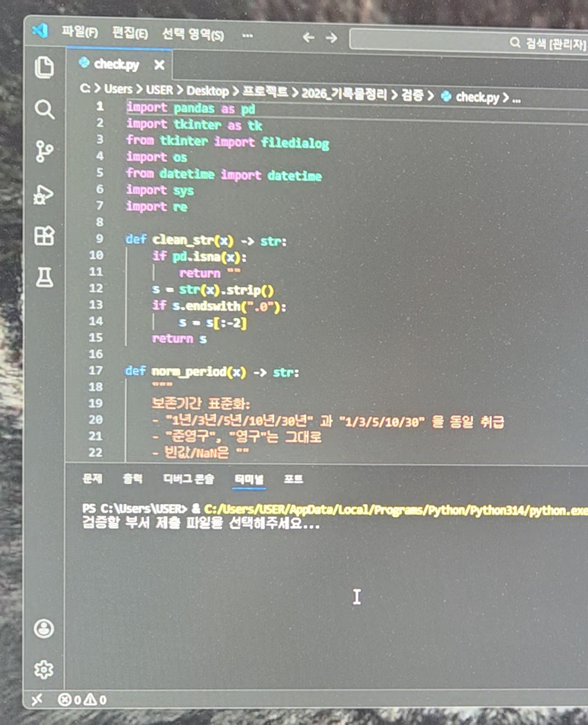Click Users in the breadcrumb path
The image size is (588, 725).
click(x=118, y=89)
